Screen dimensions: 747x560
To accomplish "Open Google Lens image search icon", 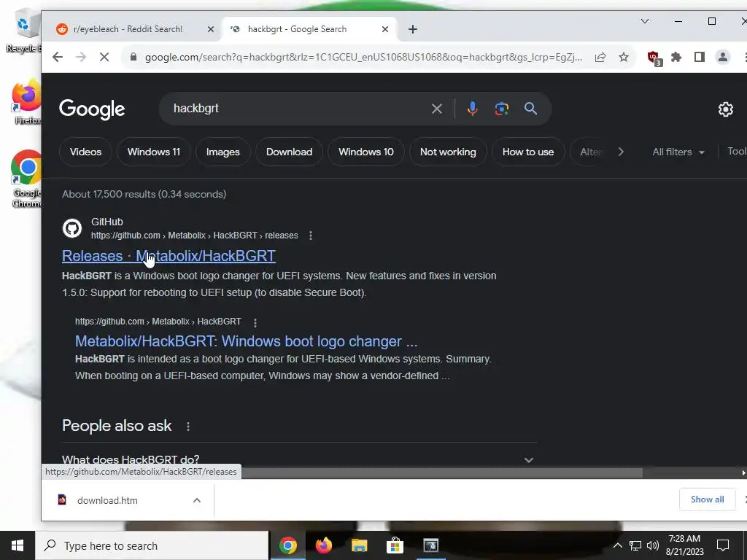I will (501, 109).
